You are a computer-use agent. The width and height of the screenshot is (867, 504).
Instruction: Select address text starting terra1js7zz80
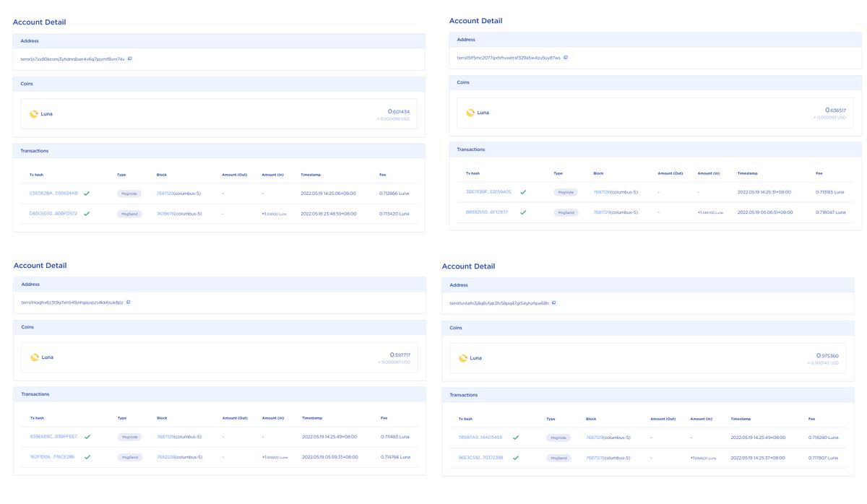point(72,59)
